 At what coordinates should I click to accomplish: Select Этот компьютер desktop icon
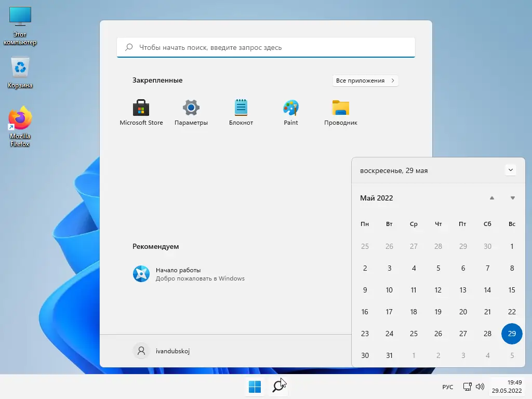(x=20, y=26)
